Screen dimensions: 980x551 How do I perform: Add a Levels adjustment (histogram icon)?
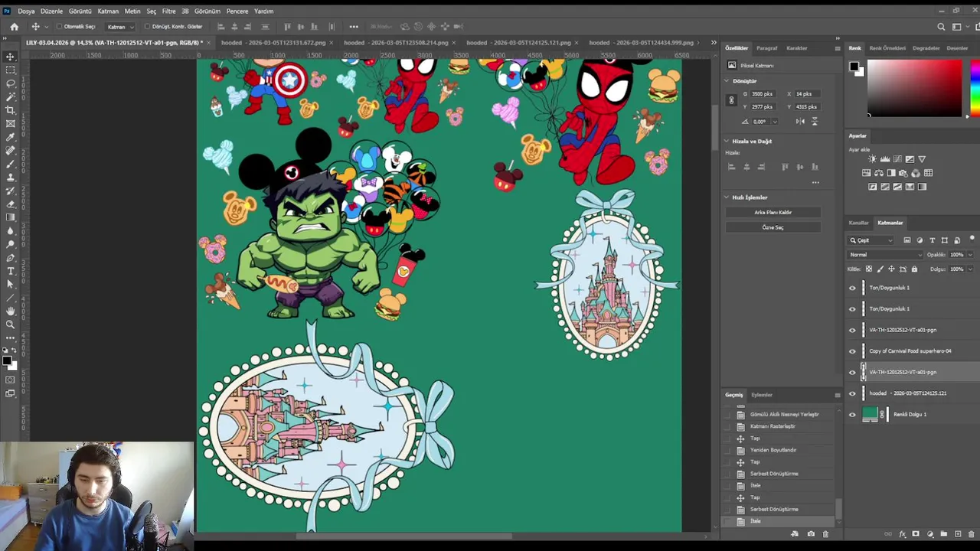(884, 159)
